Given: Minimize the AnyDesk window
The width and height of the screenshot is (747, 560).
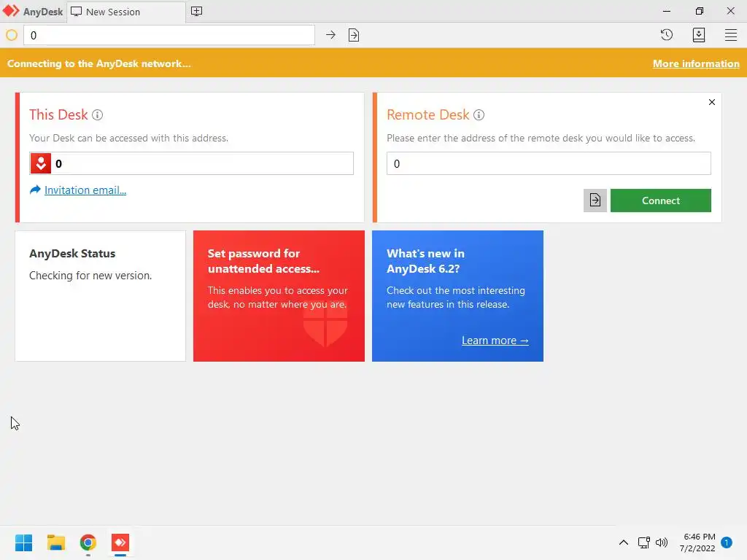Looking at the screenshot, I should [667, 11].
